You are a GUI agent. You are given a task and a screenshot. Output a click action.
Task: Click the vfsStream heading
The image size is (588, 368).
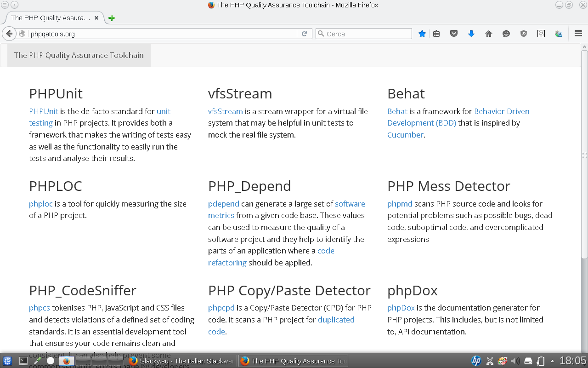pyautogui.click(x=240, y=93)
